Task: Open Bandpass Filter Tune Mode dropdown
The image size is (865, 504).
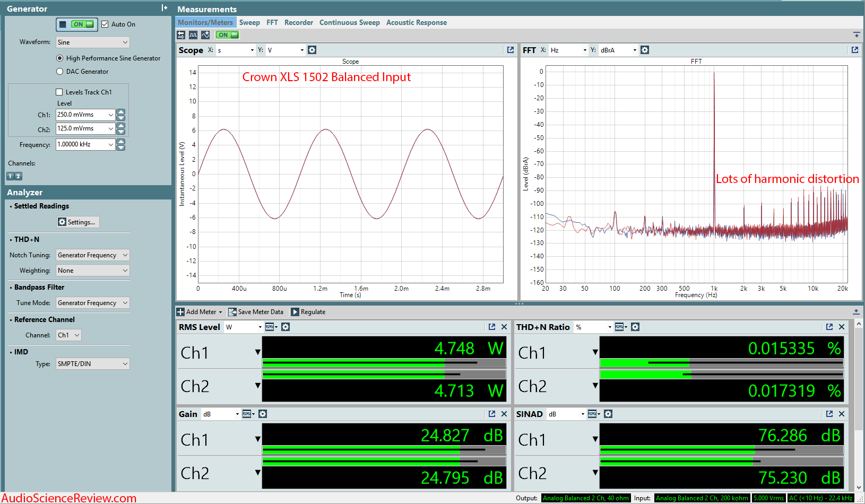Action: click(x=93, y=303)
